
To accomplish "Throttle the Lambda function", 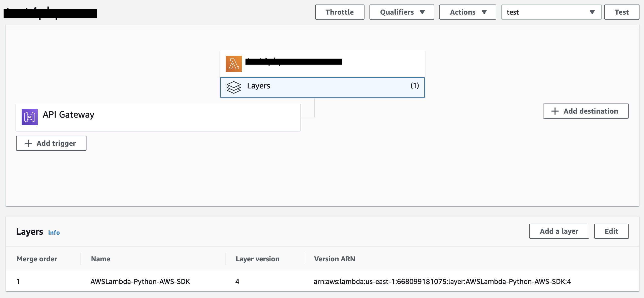I will click(x=340, y=12).
